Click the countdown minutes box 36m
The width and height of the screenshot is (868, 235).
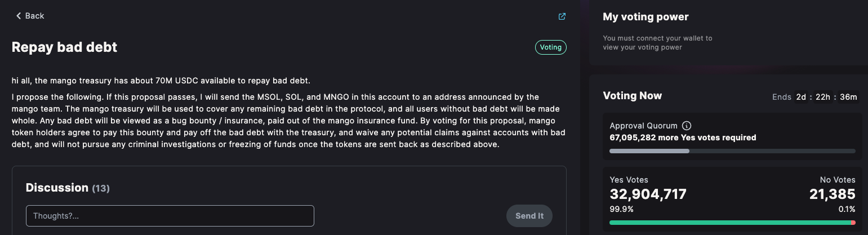[848, 97]
